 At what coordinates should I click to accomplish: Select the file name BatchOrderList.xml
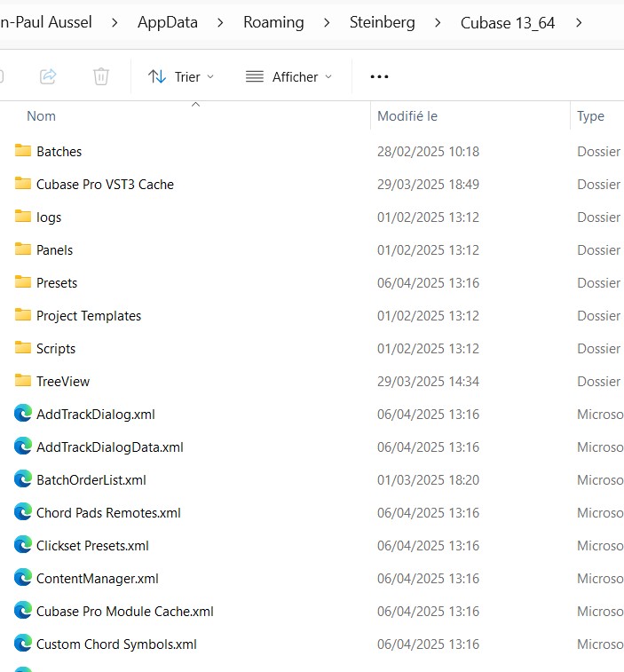click(x=91, y=480)
